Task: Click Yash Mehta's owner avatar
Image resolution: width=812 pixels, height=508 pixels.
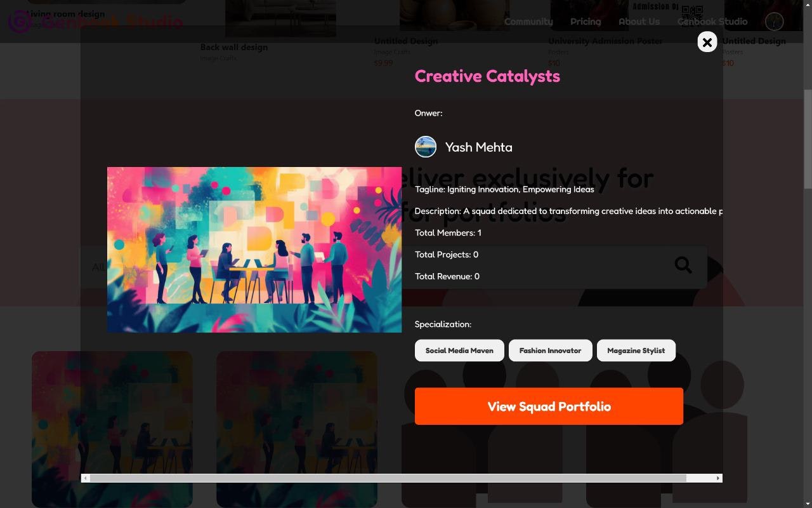Action: pyautogui.click(x=426, y=147)
